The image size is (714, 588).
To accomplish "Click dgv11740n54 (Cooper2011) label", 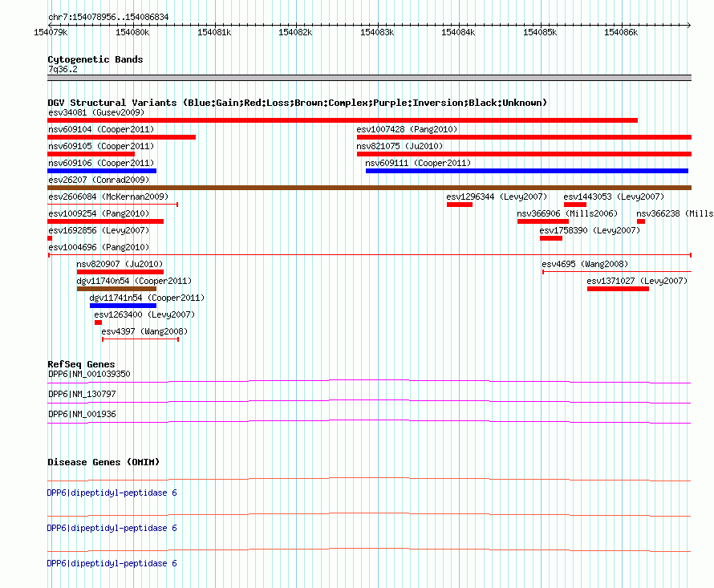I will coord(134,281).
